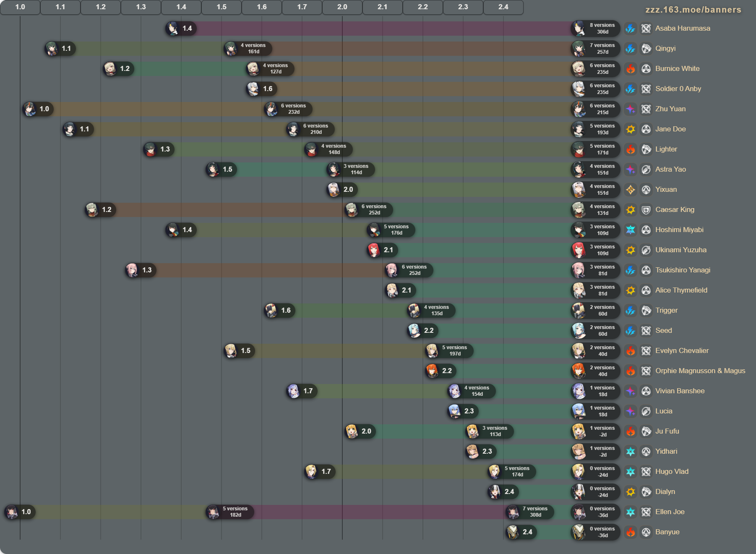Click the specialty icon next to Banyue
756x554 pixels.
[x=646, y=532]
